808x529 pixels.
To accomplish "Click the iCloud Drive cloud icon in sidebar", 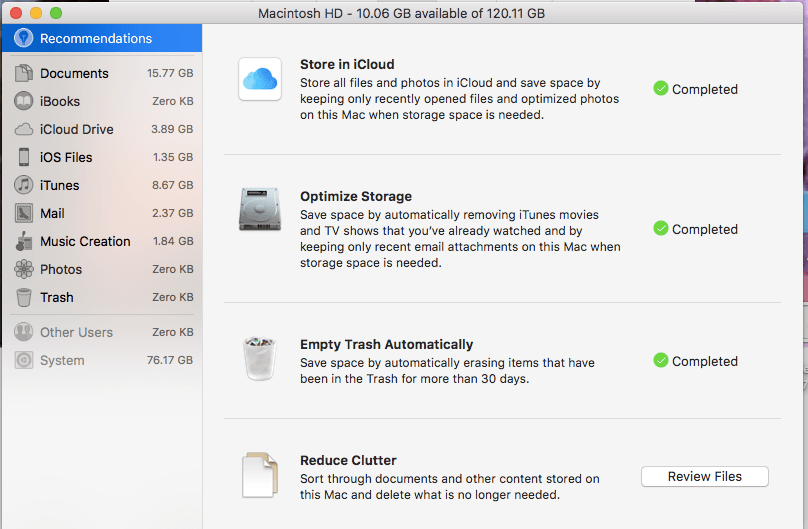I will [24, 129].
